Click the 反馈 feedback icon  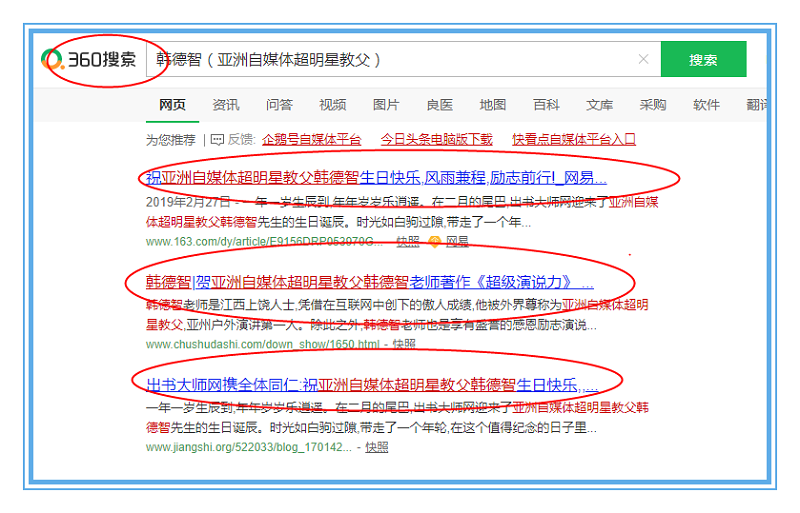coord(217,140)
